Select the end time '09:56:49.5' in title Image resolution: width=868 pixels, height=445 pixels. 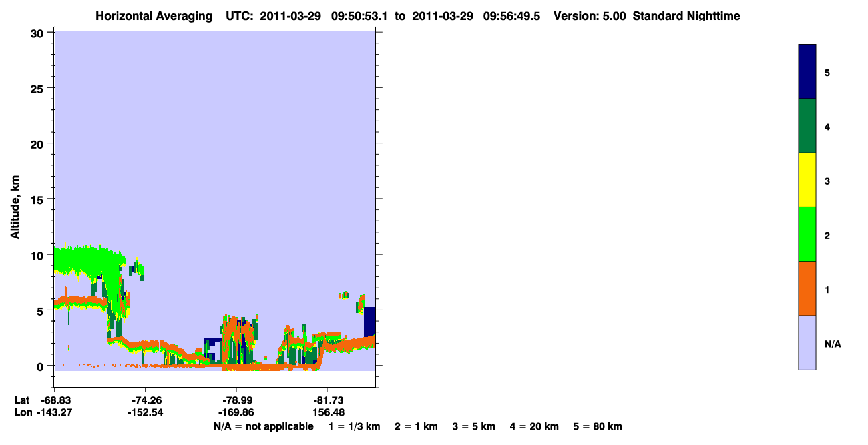[x=513, y=16]
